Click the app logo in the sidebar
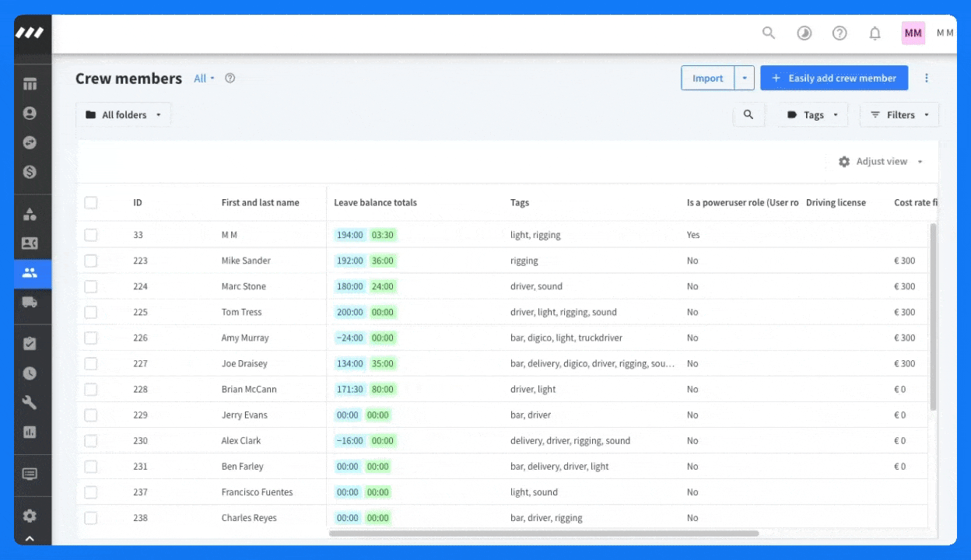Screen dimensions: 971x560 pos(30,33)
